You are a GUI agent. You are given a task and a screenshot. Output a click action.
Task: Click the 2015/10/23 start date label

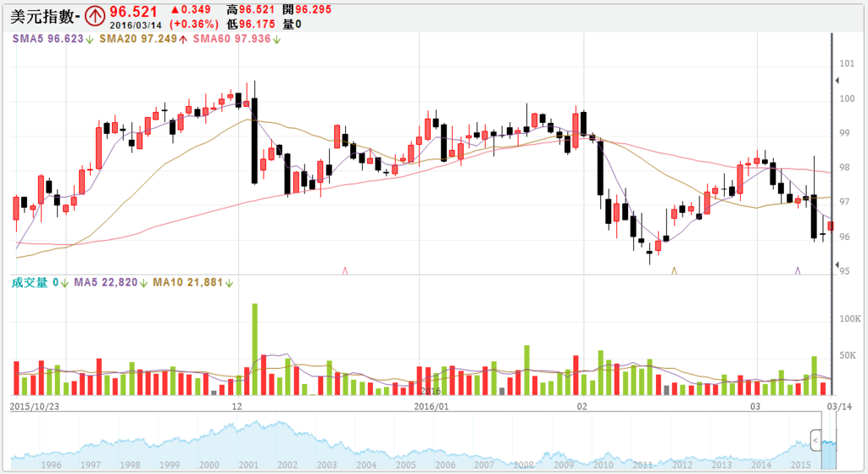coord(34,406)
